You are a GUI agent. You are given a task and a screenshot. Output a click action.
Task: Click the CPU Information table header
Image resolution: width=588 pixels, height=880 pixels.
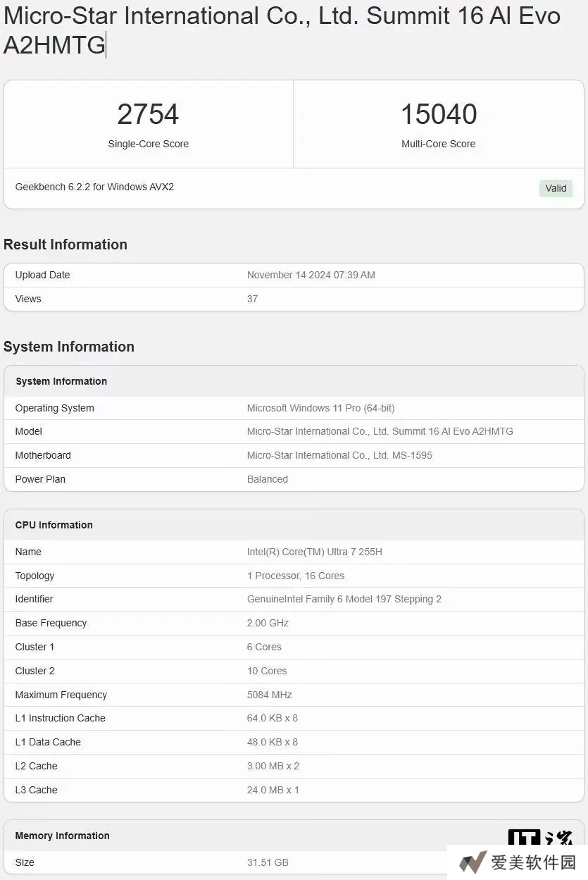(x=54, y=525)
